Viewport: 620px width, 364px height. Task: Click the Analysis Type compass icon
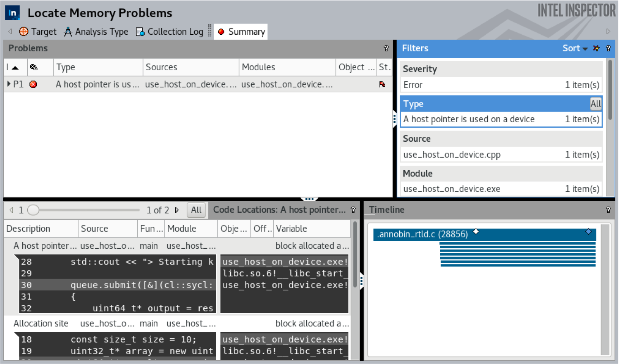(x=68, y=31)
